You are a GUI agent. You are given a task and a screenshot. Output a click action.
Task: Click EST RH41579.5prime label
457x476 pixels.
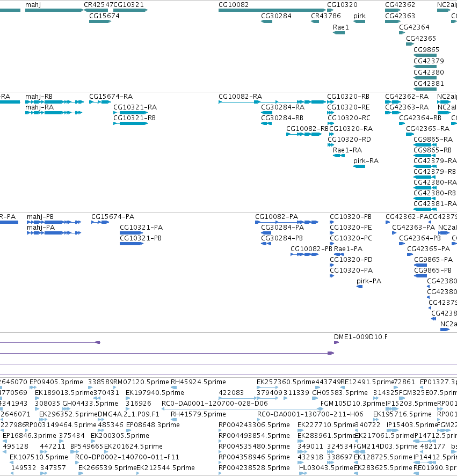coord(198,414)
